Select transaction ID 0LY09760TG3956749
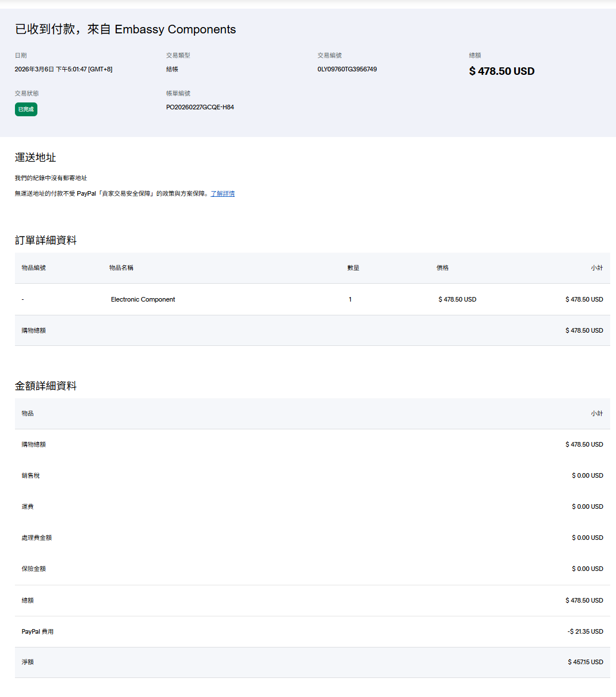 point(347,69)
